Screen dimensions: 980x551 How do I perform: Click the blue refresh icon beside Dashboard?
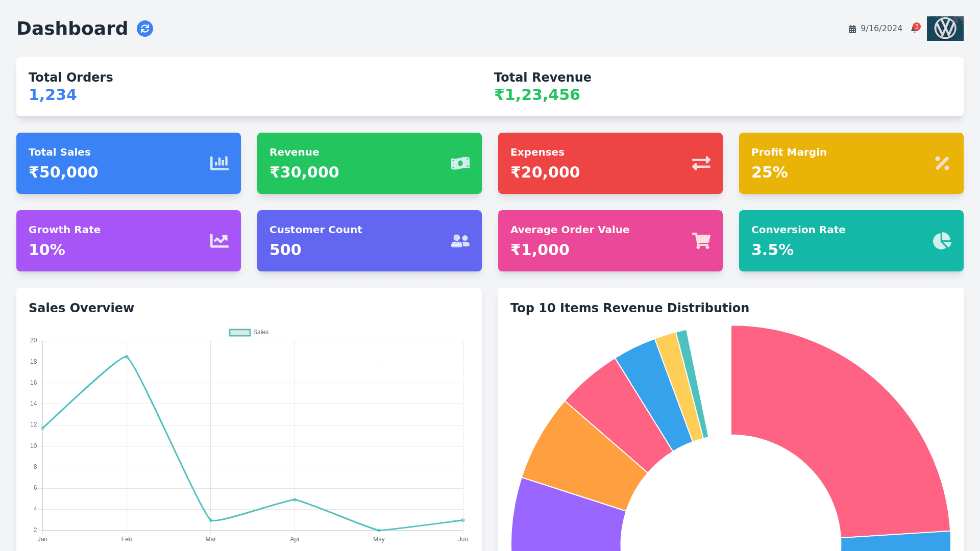click(145, 29)
